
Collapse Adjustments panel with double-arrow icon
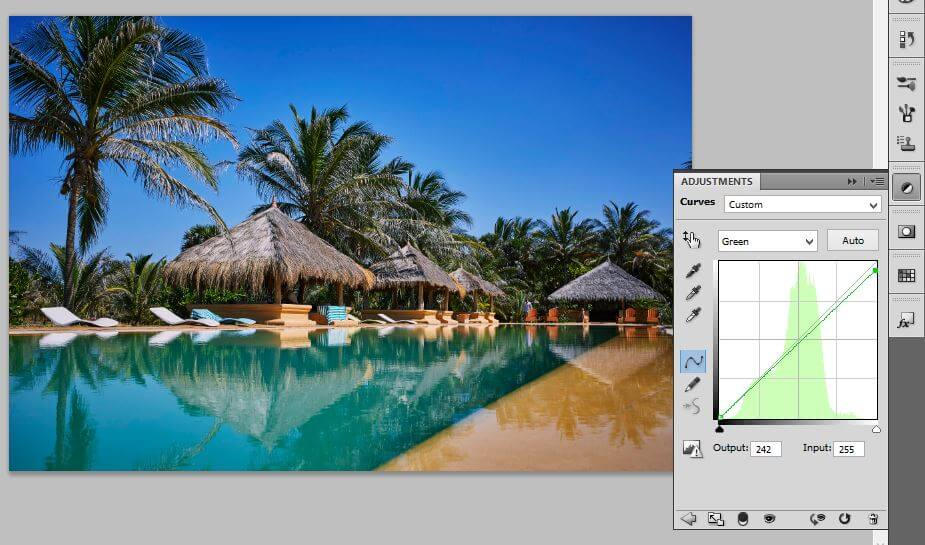coord(852,182)
